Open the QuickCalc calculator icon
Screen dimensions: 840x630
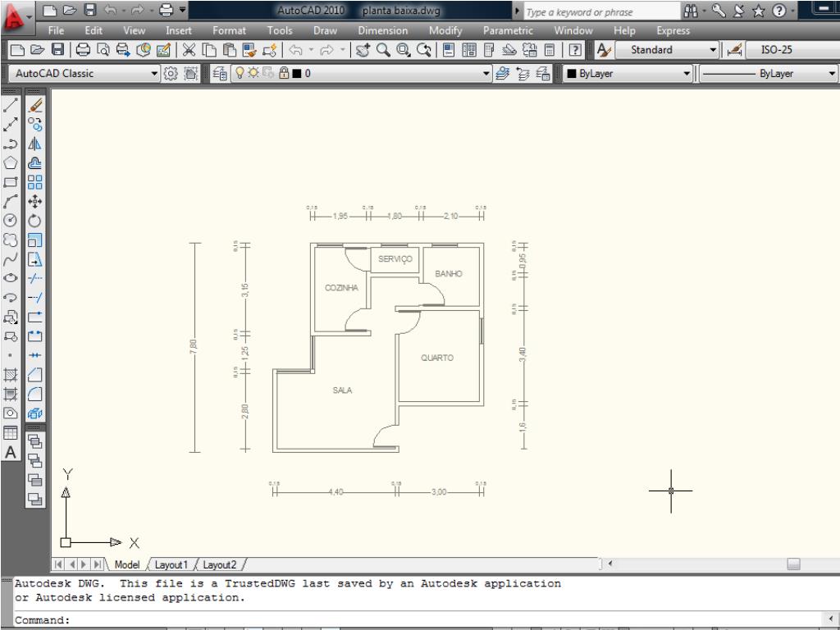[549, 50]
